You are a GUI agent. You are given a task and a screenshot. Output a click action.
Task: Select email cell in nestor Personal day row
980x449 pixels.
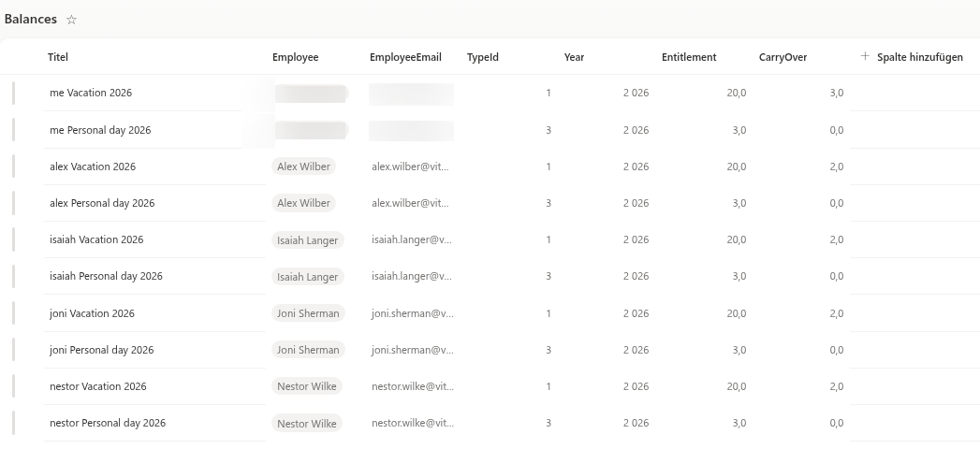coord(413,423)
